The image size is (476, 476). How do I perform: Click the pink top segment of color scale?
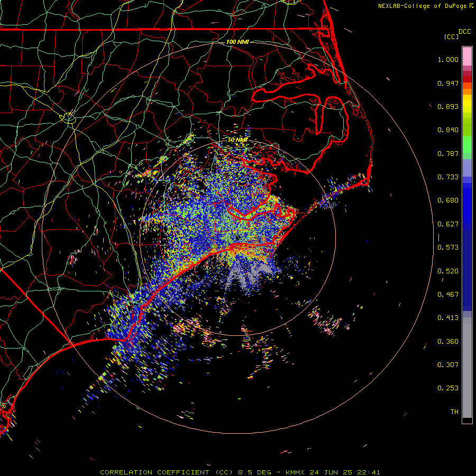coord(467,57)
